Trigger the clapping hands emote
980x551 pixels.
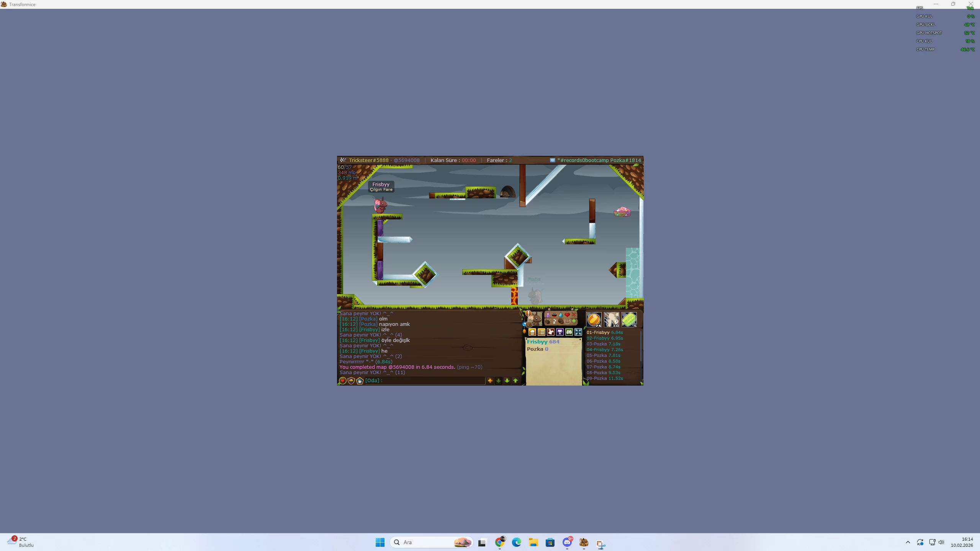548,321
